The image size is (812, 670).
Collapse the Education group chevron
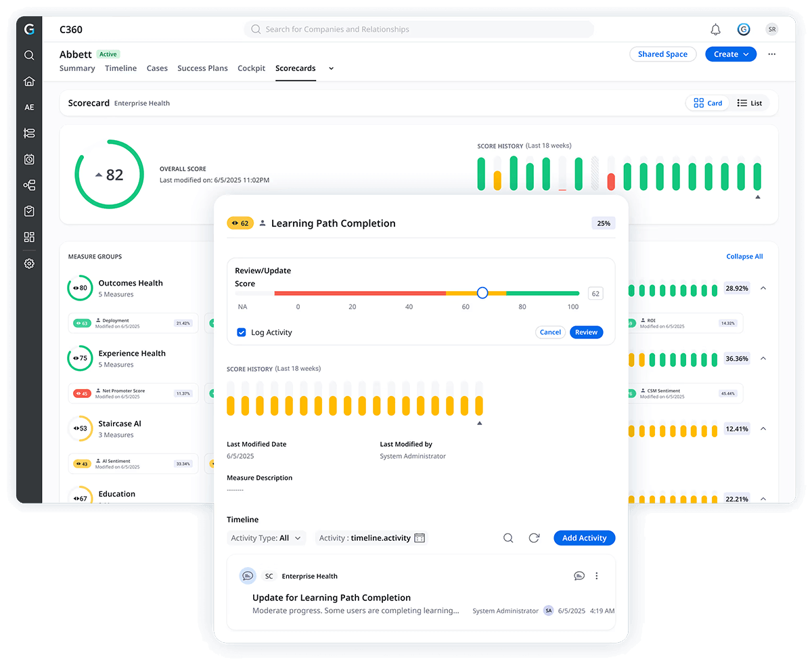(x=763, y=499)
